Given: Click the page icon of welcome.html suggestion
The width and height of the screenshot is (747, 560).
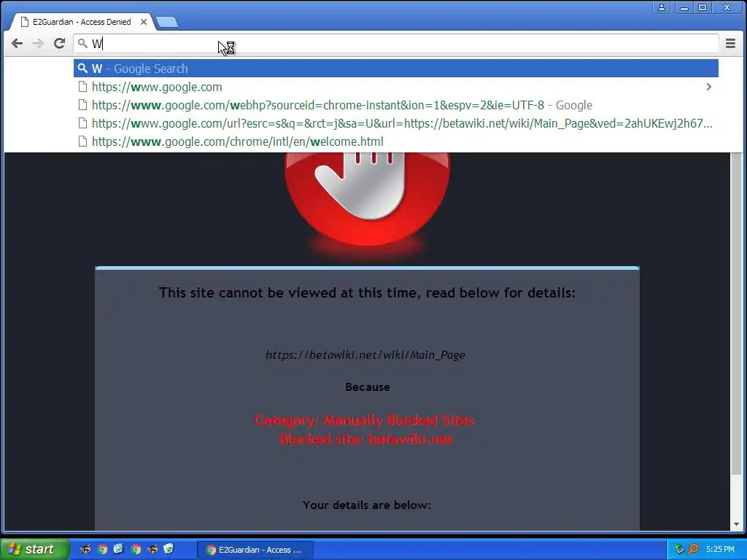Looking at the screenshot, I should [x=83, y=141].
